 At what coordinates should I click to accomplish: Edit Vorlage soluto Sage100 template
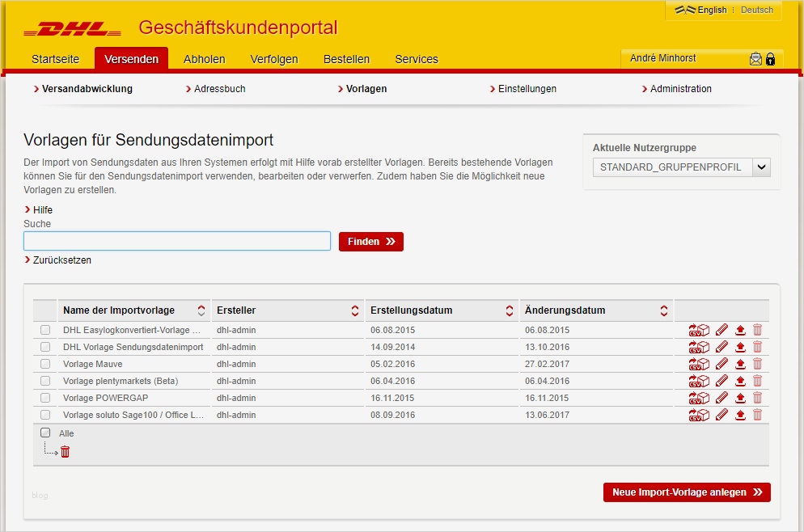[722, 415]
